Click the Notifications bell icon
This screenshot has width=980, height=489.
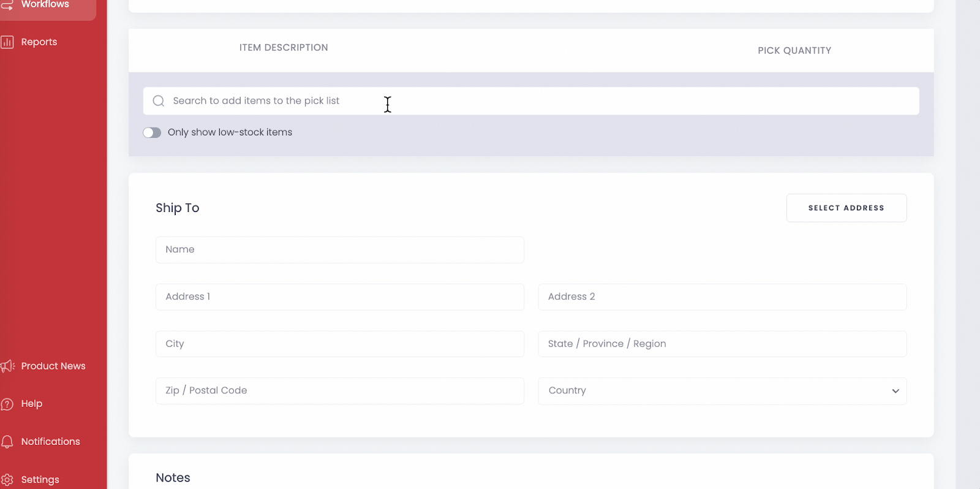click(x=7, y=442)
